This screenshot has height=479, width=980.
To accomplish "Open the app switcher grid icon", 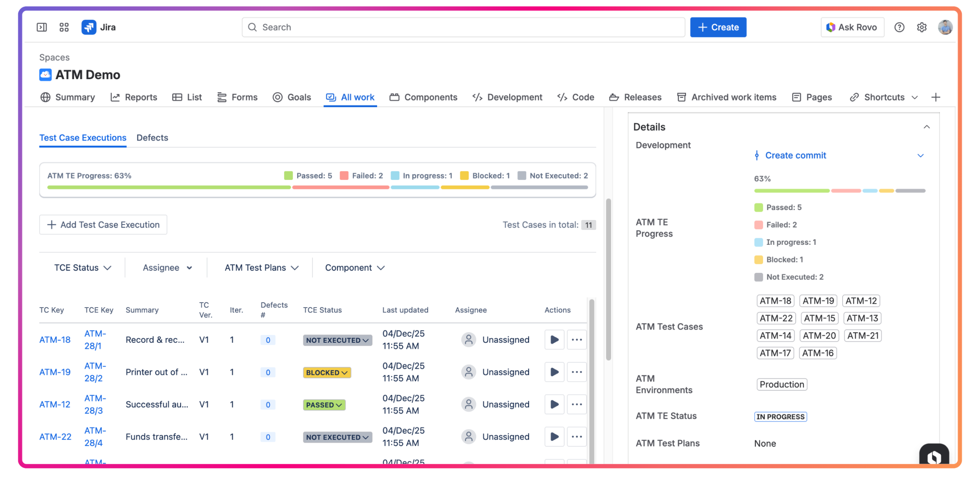I will 64,27.
